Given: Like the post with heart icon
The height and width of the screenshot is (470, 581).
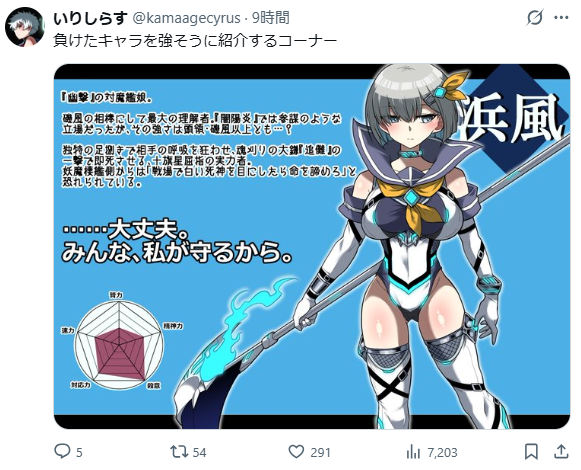Looking at the screenshot, I should pos(296,452).
